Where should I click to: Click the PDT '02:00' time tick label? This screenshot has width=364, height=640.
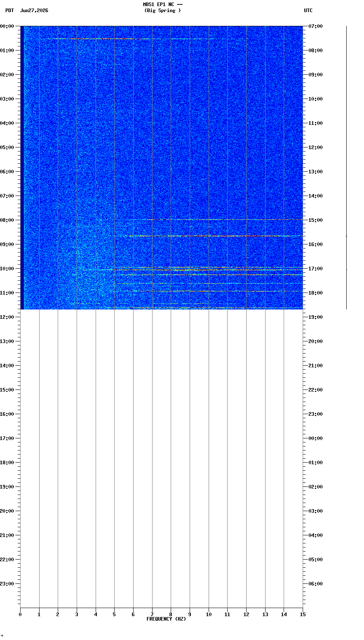(7, 75)
